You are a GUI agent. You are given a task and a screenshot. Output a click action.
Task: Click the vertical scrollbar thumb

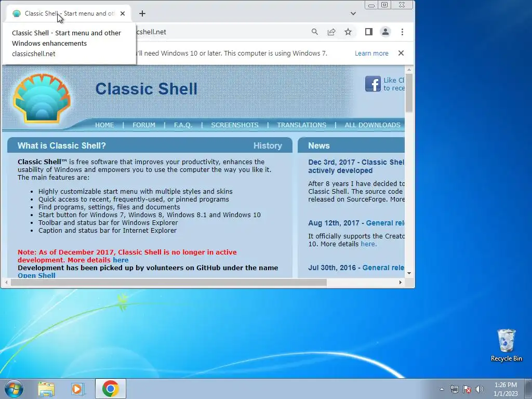pyautogui.click(x=409, y=92)
